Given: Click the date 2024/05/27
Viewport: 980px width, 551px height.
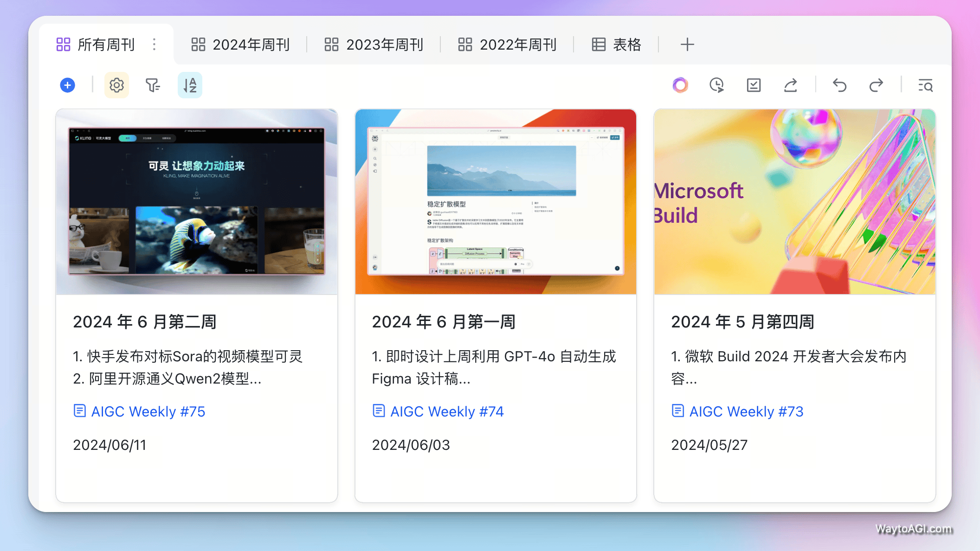Looking at the screenshot, I should (x=709, y=445).
